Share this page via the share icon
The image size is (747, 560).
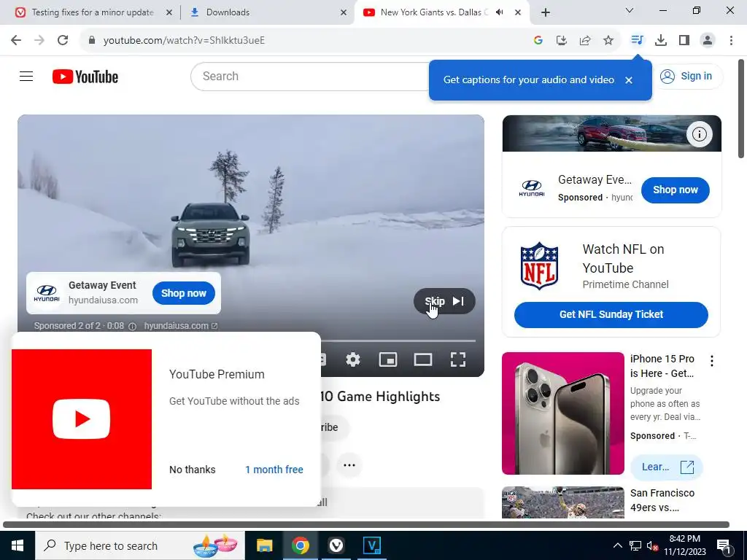click(x=585, y=41)
